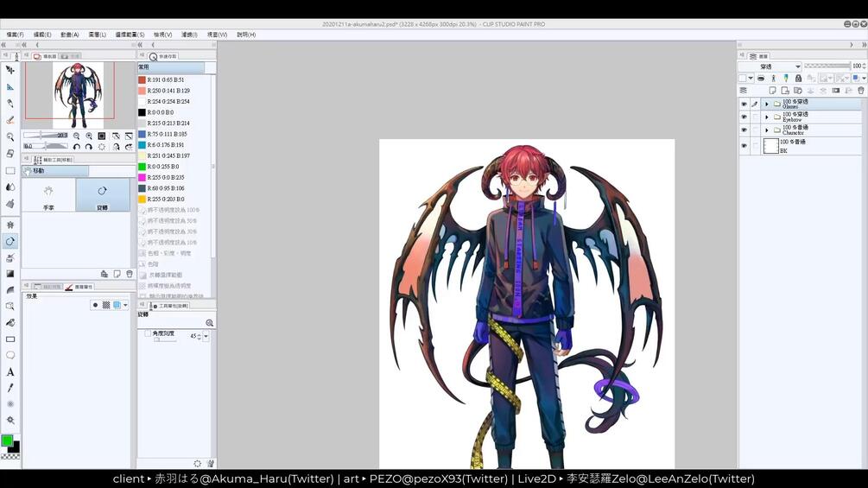Toggle lock layer padlock icon
Screen dimensions: 868x488
click(798, 78)
